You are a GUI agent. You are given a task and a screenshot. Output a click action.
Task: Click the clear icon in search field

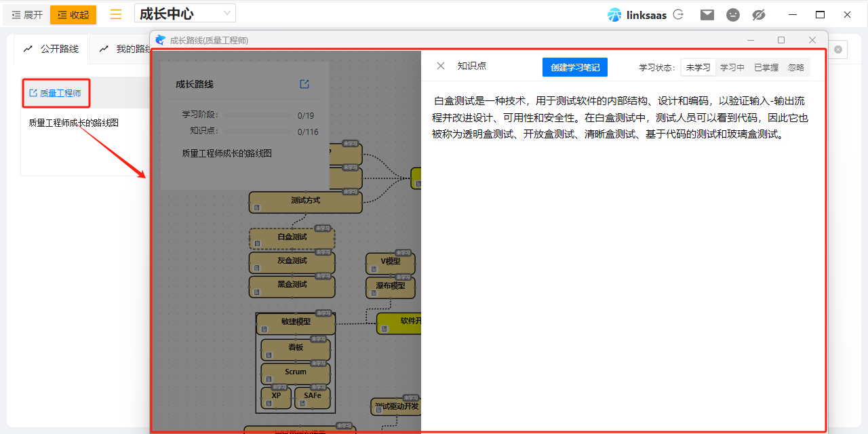click(838, 50)
